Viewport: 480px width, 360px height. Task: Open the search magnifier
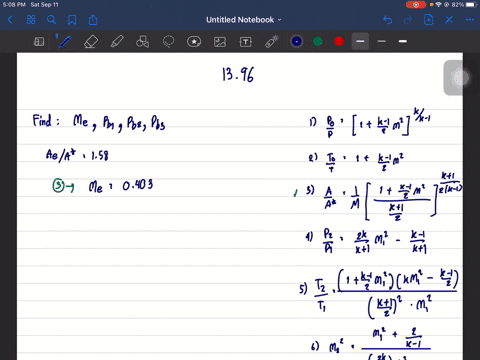(51, 20)
